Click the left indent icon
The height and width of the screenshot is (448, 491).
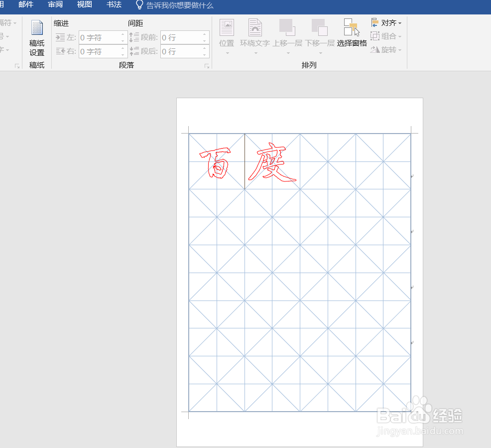coord(60,37)
